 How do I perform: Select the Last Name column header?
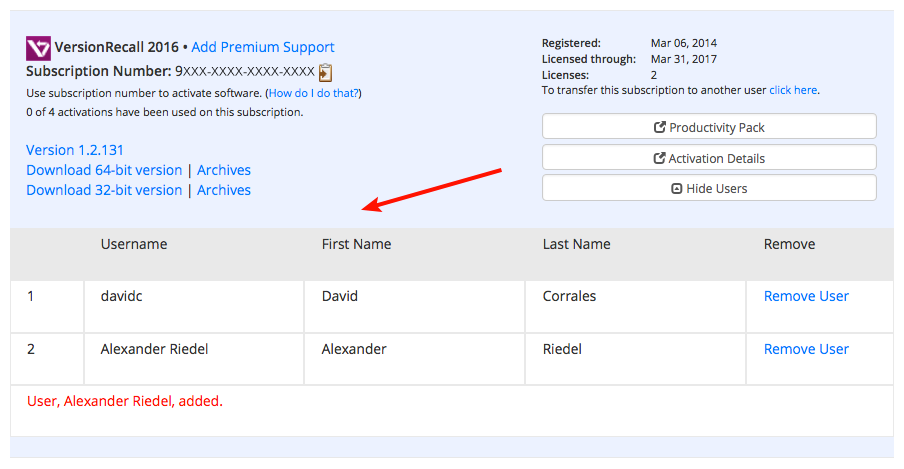577,244
